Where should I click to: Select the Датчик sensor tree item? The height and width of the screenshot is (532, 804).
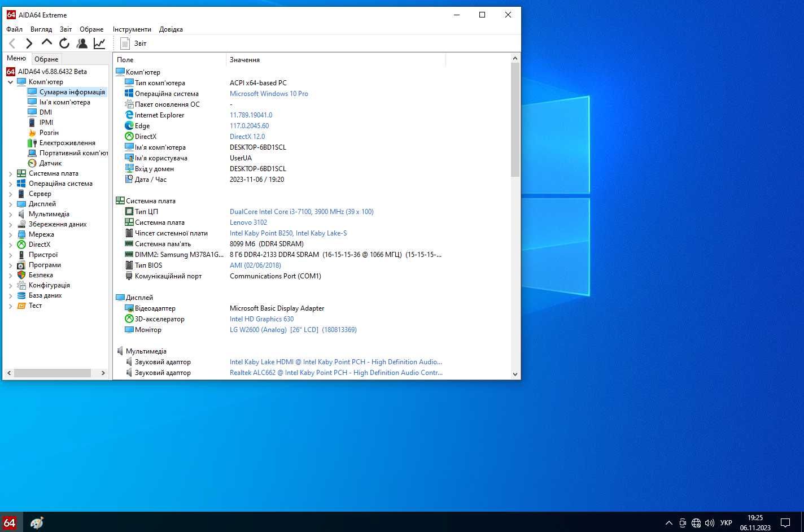(50, 163)
